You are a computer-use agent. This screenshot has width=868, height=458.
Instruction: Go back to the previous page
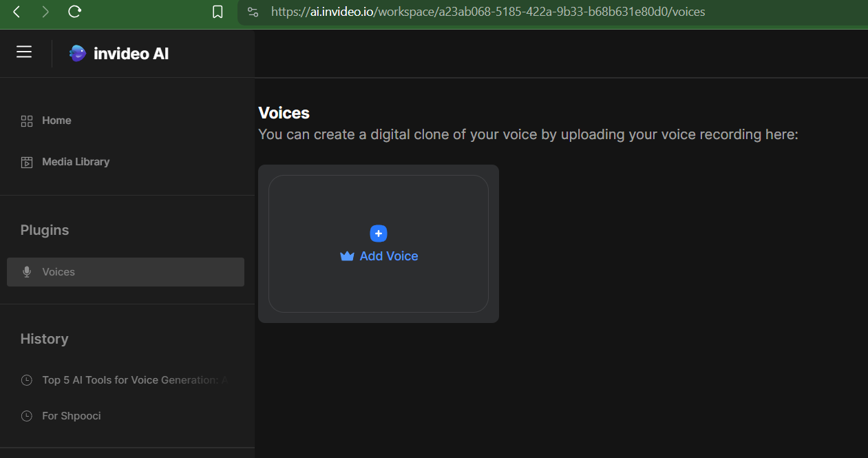tap(17, 12)
